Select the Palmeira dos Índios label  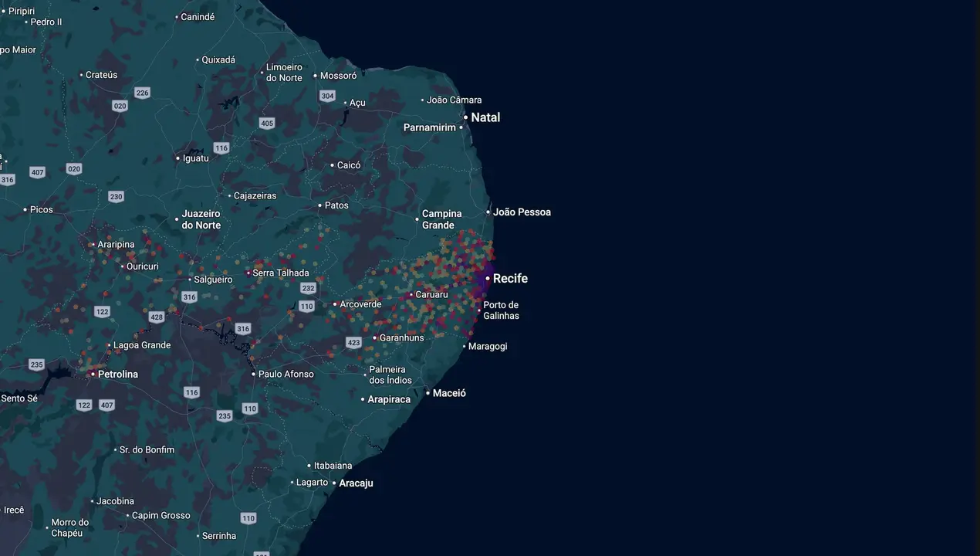(x=390, y=375)
